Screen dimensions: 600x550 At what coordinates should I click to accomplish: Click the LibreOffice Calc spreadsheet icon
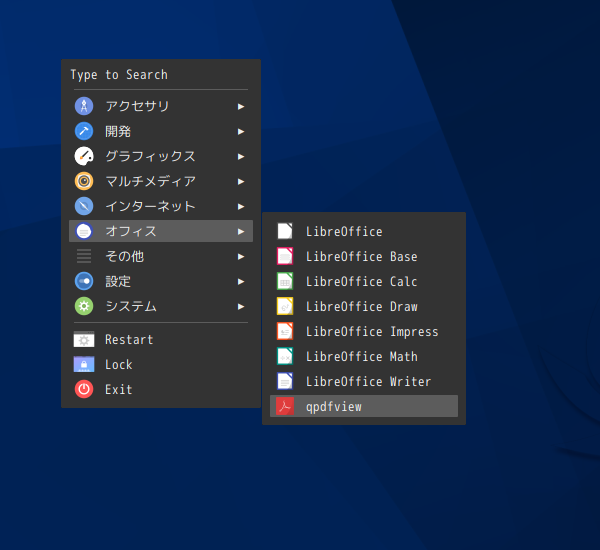pos(285,281)
